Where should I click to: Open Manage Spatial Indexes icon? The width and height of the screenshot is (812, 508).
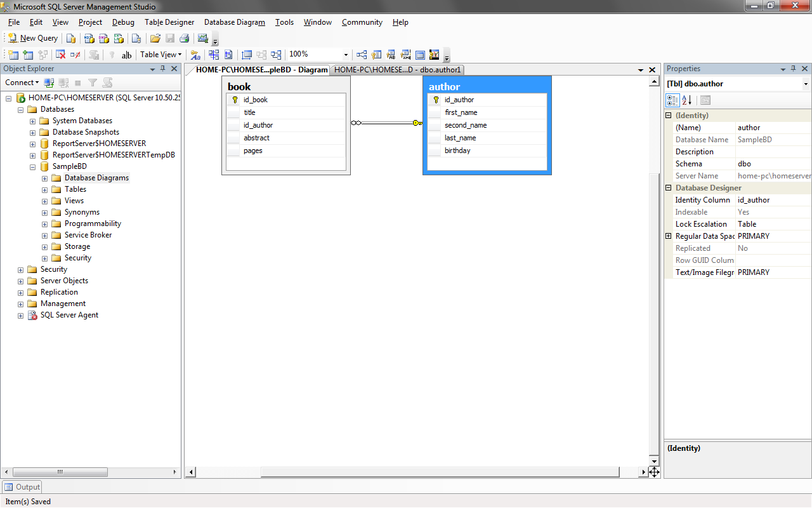434,55
